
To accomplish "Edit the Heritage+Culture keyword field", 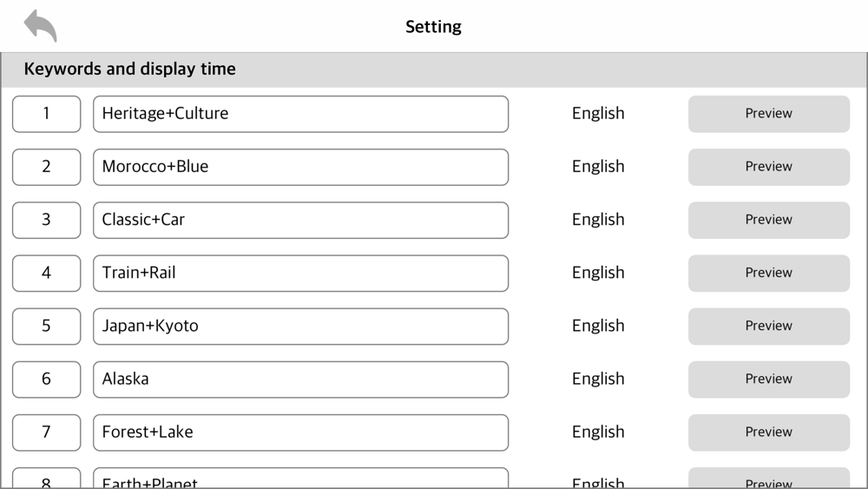I will [x=300, y=114].
